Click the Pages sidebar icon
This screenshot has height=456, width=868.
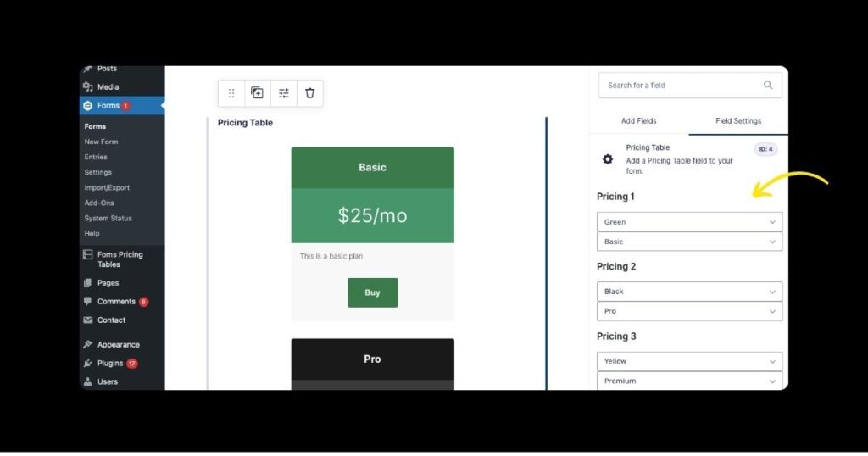coord(87,283)
